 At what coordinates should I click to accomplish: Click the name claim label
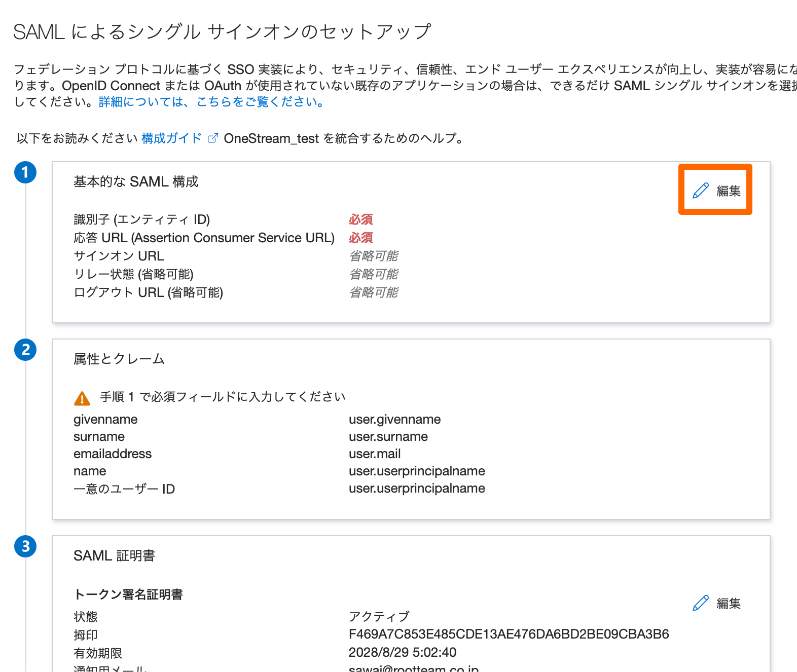click(x=90, y=471)
